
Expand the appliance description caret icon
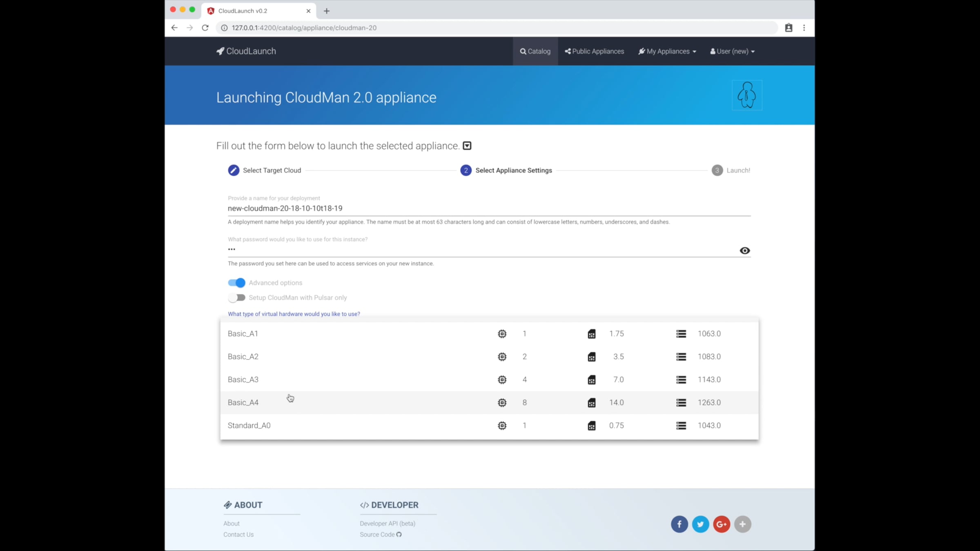tap(467, 146)
